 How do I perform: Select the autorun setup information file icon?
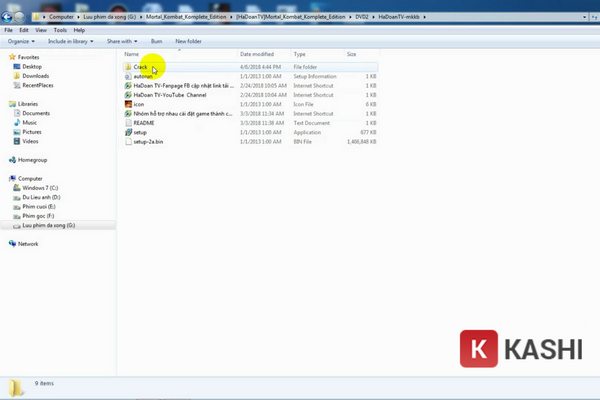pos(128,76)
